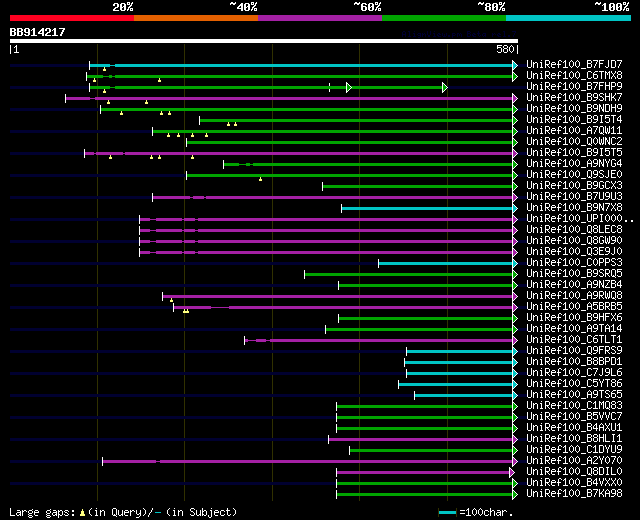
Task: Click the UniRef100_C0PPS3 label
Action: point(574,262)
